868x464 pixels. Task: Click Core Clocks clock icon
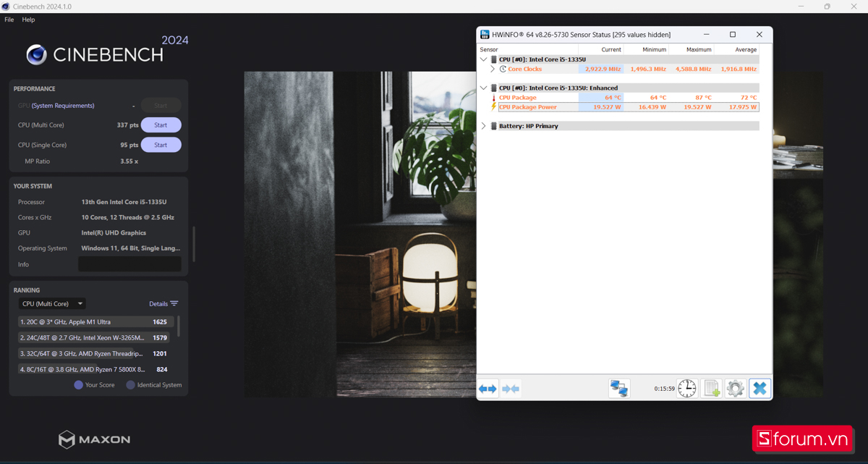click(503, 69)
